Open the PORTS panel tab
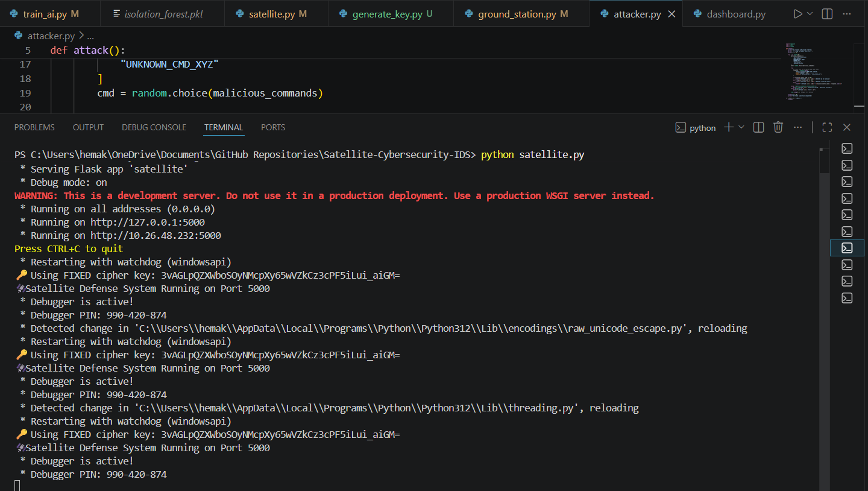 [x=273, y=127]
